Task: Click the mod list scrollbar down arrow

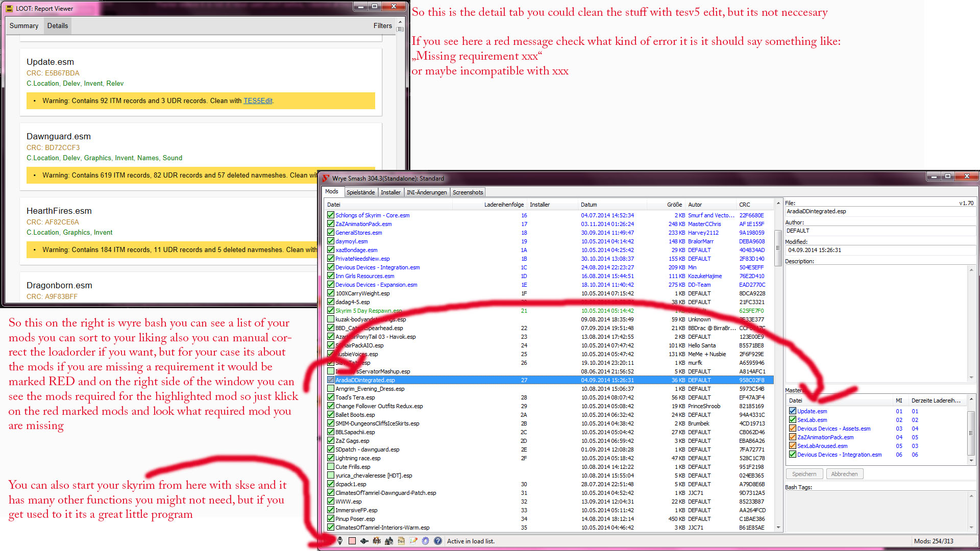Action: [778, 528]
